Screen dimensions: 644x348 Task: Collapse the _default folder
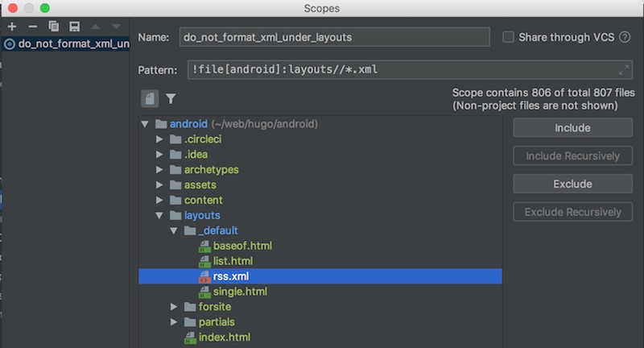[174, 231]
